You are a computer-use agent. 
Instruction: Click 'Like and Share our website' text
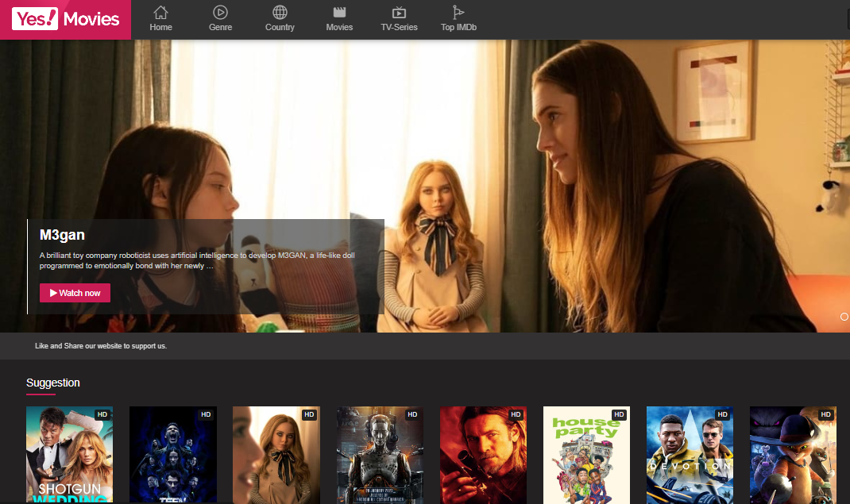(x=101, y=346)
